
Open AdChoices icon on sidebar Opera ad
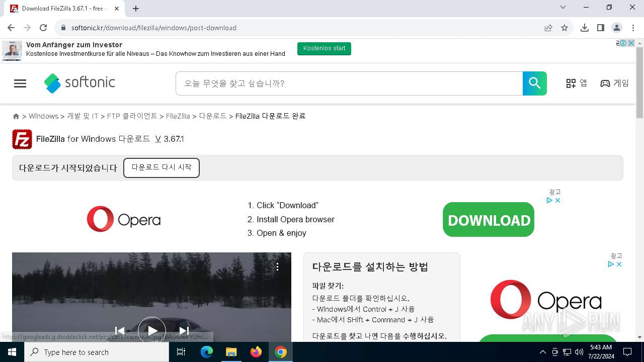[611, 264]
